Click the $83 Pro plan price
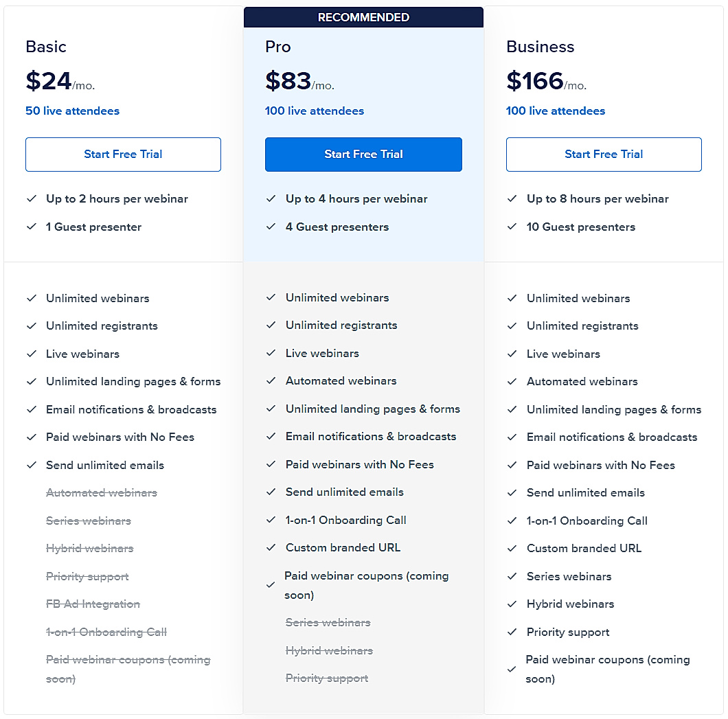This screenshot has width=728, height=719. [x=288, y=82]
